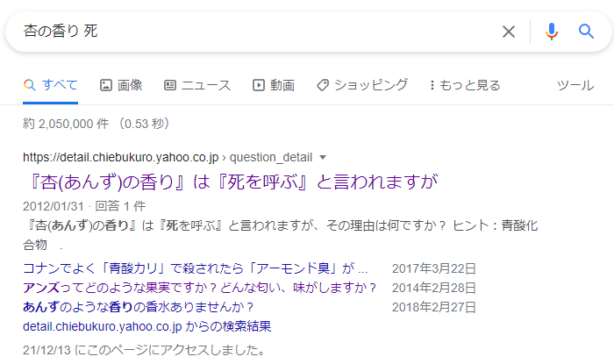Select the すべて tab
The height and width of the screenshot is (364, 614).
click(51, 84)
